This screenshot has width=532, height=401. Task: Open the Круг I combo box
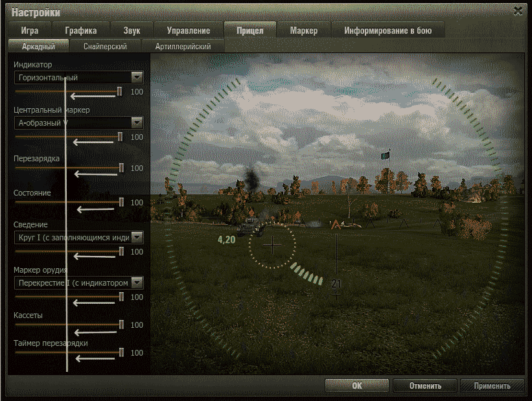pyautogui.click(x=78, y=237)
